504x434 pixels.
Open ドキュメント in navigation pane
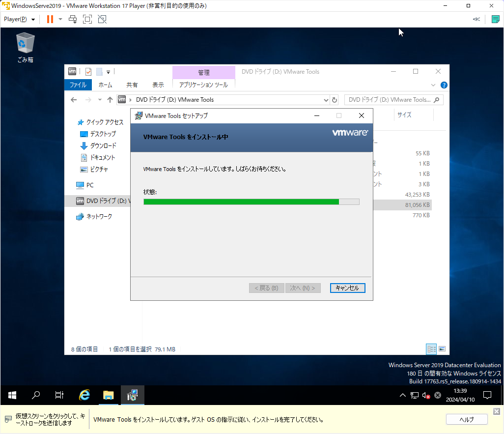97,158
